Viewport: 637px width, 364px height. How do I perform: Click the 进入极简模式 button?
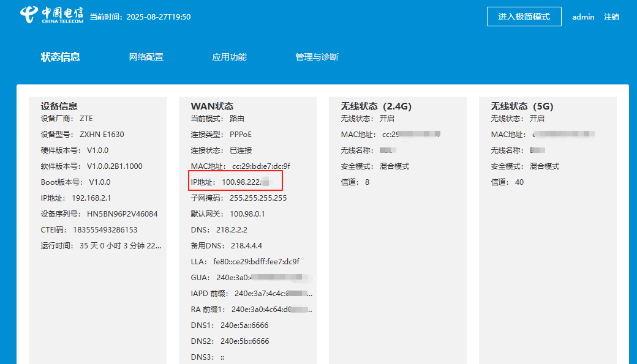click(x=524, y=17)
